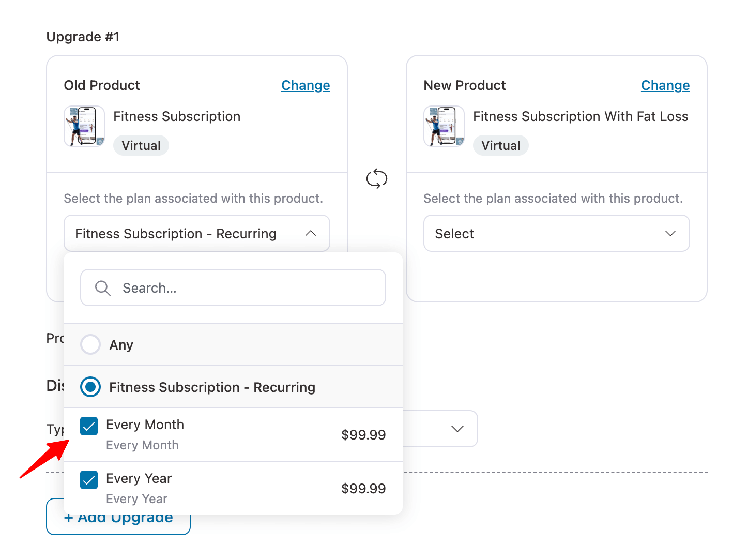Uncheck the Every Year plan checkbox

point(89,480)
